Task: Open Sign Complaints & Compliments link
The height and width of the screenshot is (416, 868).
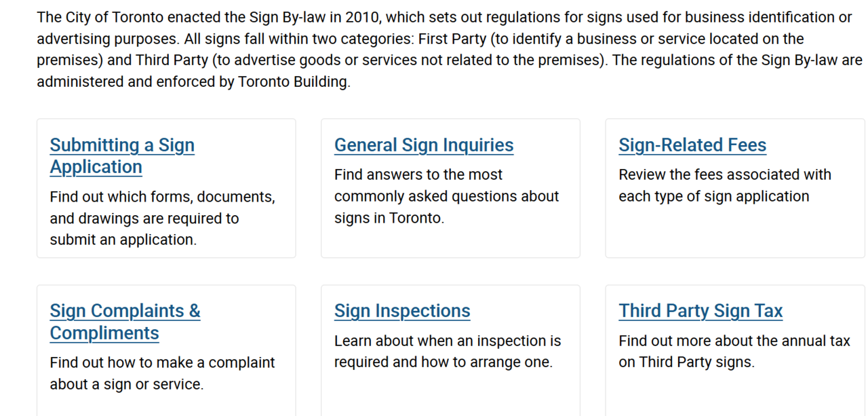Action: coord(125,322)
